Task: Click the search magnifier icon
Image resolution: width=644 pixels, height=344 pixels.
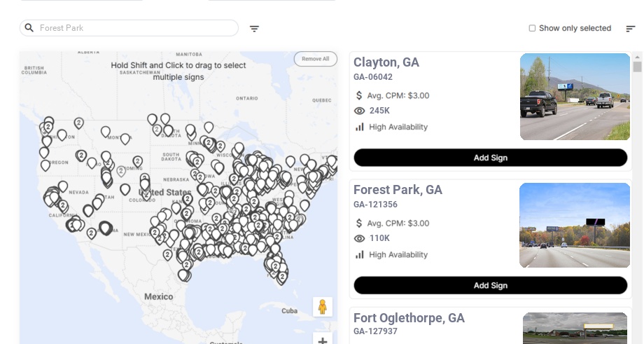Action: pyautogui.click(x=29, y=28)
